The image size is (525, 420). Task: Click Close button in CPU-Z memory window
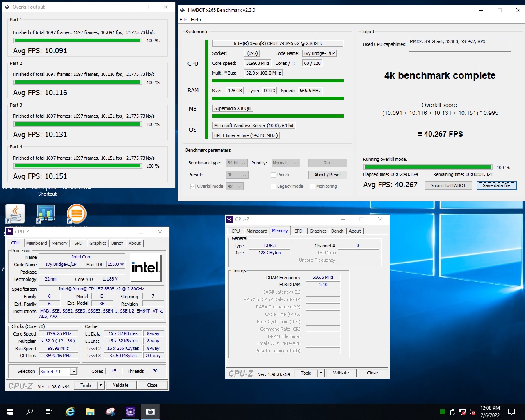click(x=372, y=373)
